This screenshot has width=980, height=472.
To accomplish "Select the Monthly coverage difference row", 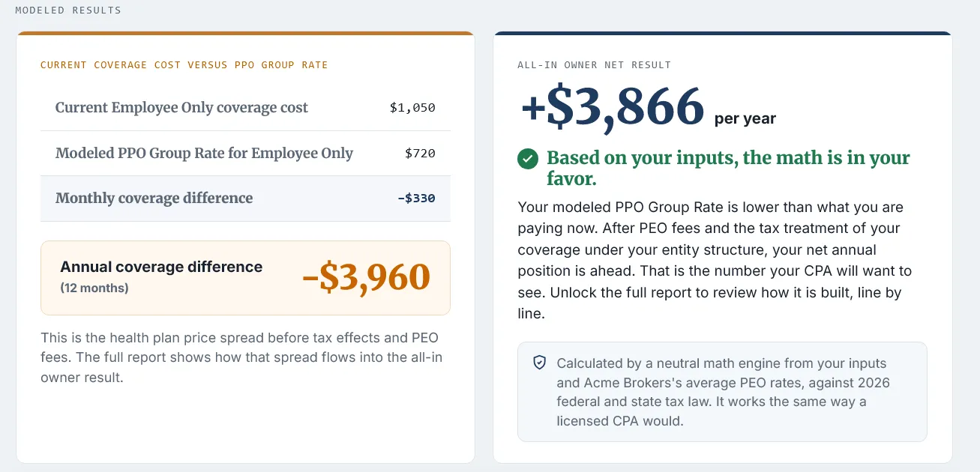I will click(x=245, y=199).
